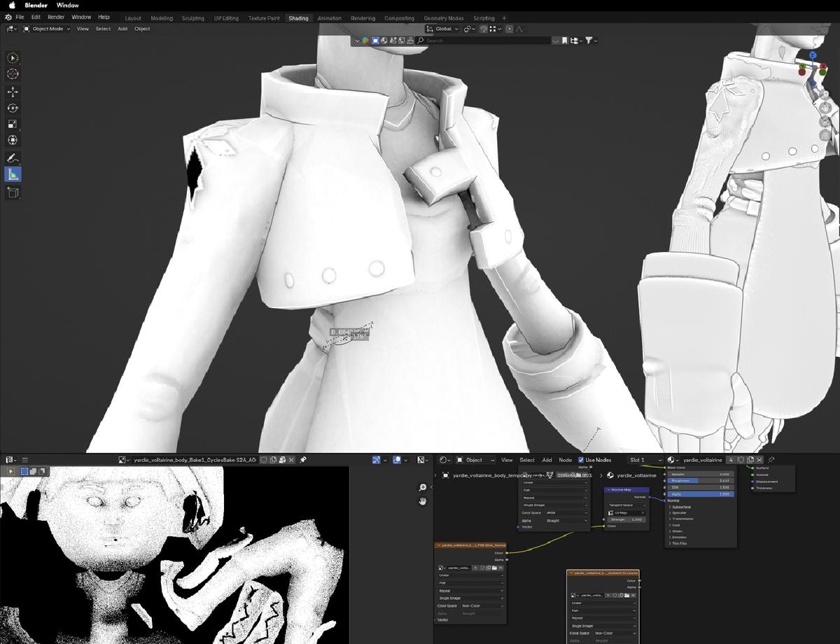Click the Node menu in shader editor
This screenshot has height=644, width=840.
[565, 460]
